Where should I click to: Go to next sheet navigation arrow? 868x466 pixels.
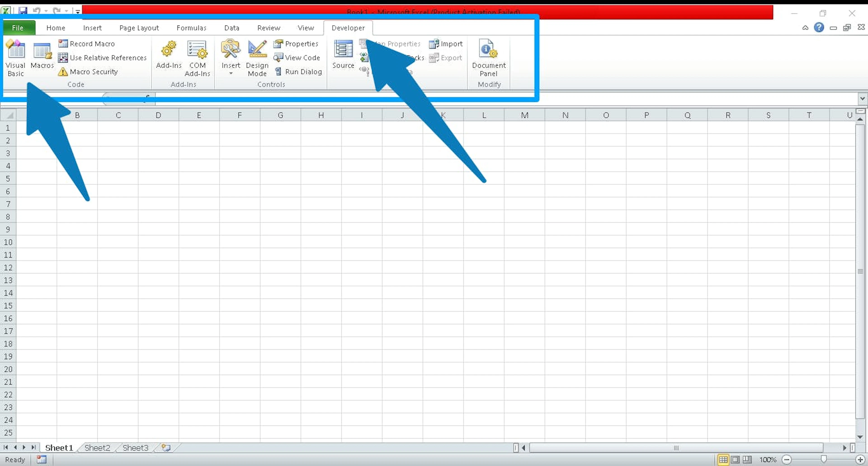pyautogui.click(x=24, y=447)
